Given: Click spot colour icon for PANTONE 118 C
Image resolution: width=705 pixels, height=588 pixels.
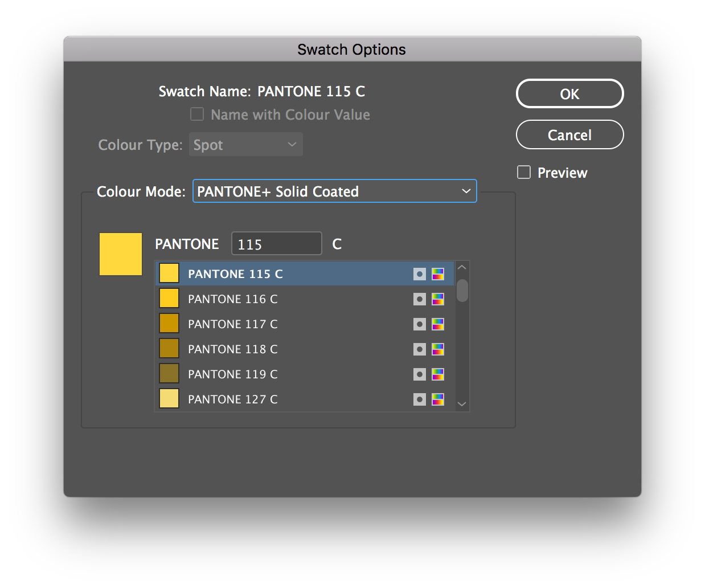Looking at the screenshot, I should [x=420, y=349].
